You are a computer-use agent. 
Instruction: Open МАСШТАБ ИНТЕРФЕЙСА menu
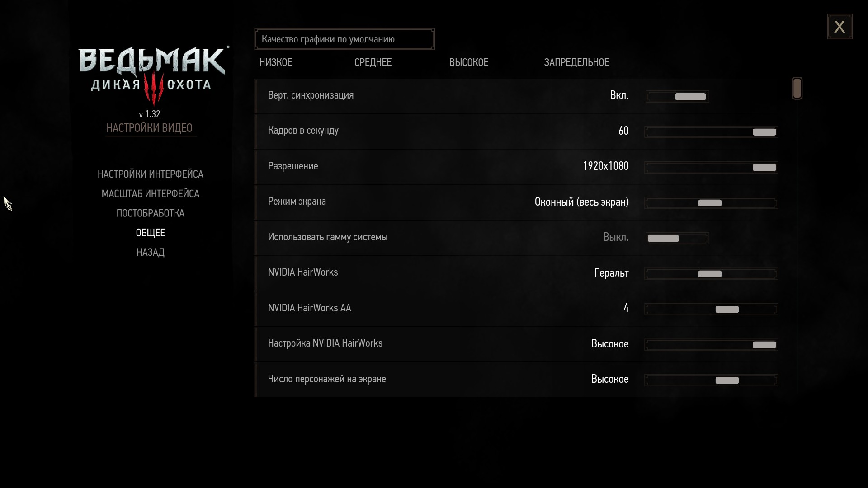click(x=151, y=193)
